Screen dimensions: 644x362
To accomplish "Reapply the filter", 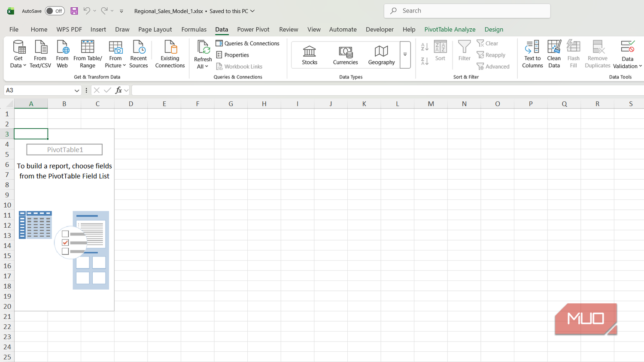I will click(491, 55).
